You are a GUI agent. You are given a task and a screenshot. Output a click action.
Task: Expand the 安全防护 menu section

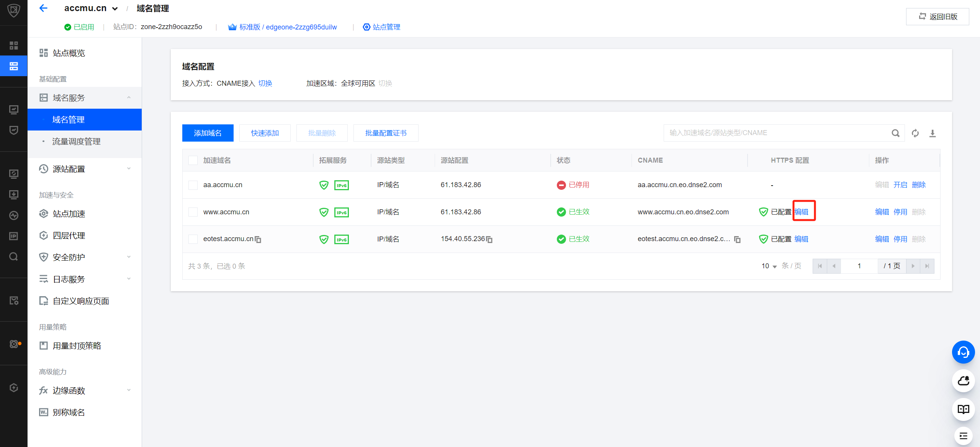pos(129,257)
